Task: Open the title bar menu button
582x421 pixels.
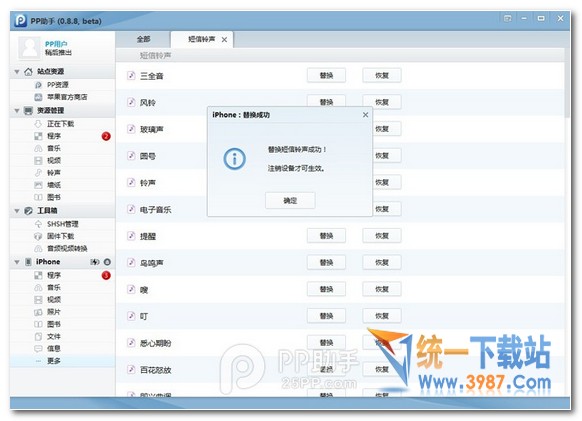Action: (507, 18)
